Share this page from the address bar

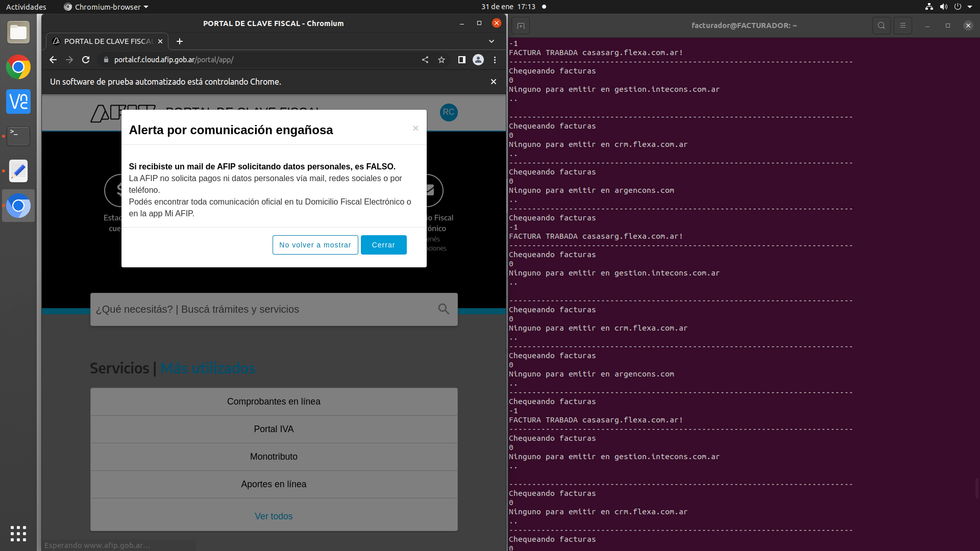pyautogui.click(x=425, y=60)
